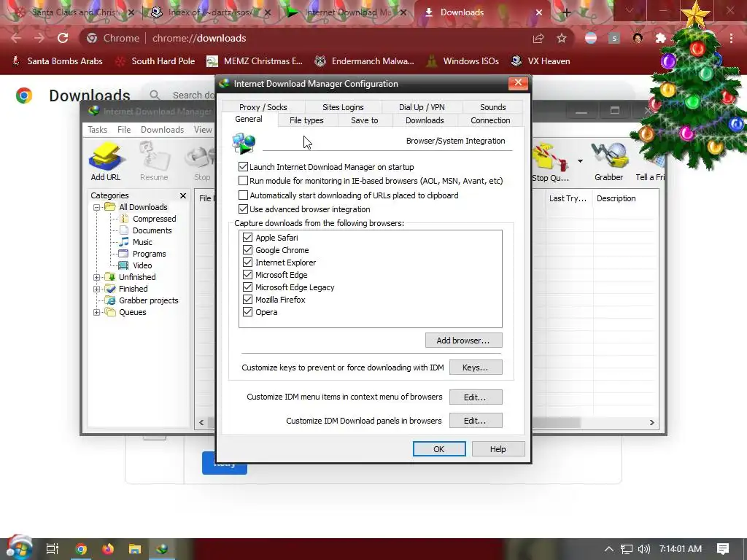Toggle Use advanced browser integration
747x560 pixels.
(x=244, y=209)
